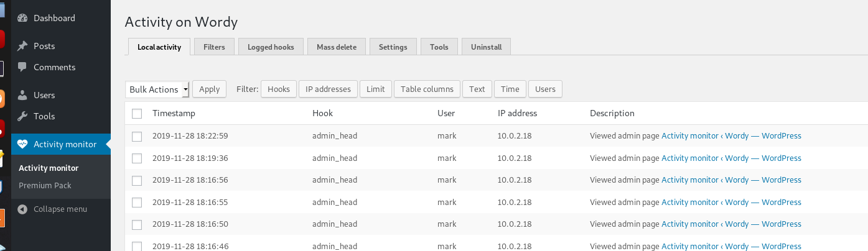This screenshot has width=868, height=251.
Task: Click the Dashboard gauge icon in sidebar
Action: click(22, 18)
